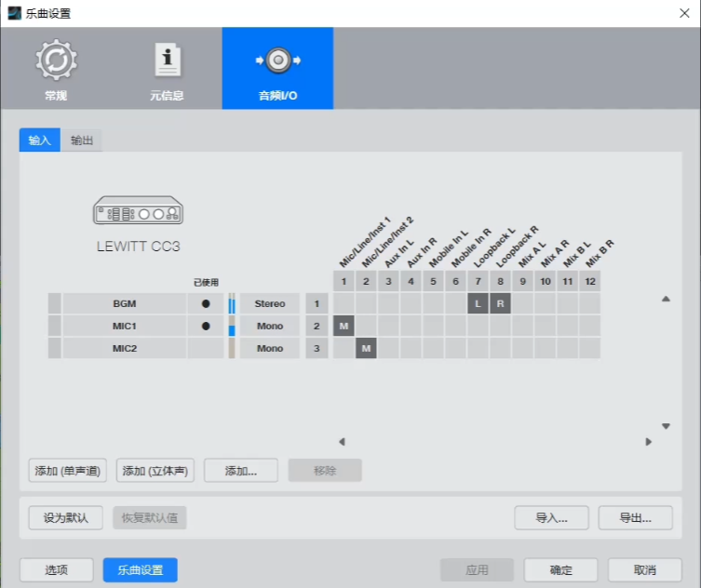Select the 乐曲设置 song setup button
This screenshot has width=701, height=588.
[x=141, y=569]
